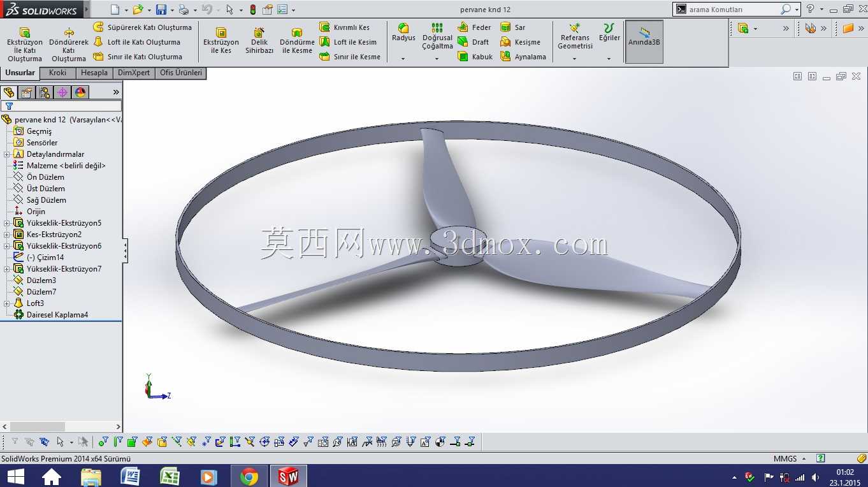Screen dimensions: 868x487
Task: Launch Google Chrome from the taskbar
Action: pyautogui.click(x=249, y=476)
